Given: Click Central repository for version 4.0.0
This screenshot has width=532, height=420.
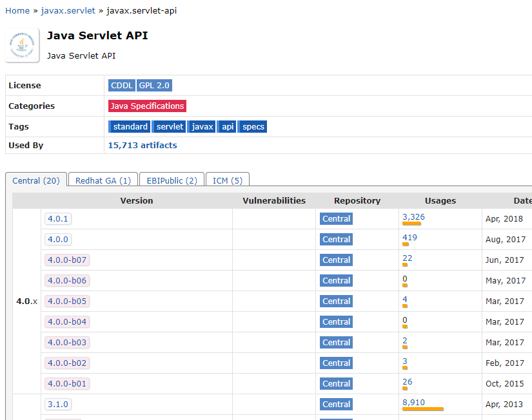Looking at the screenshot, I should click(336, 240).
